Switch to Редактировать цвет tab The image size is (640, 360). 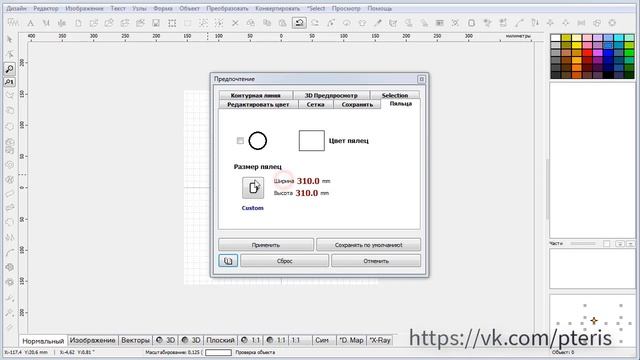point(258,104)
